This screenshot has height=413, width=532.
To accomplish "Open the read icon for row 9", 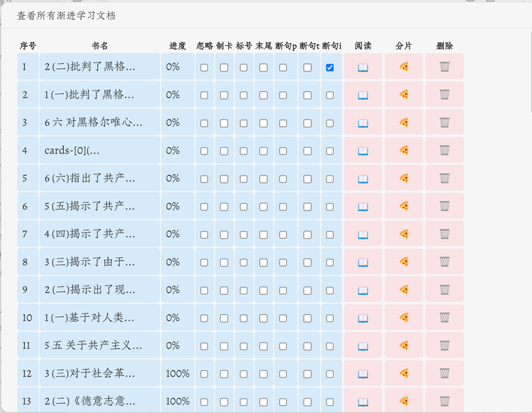I will pos(363,291).
